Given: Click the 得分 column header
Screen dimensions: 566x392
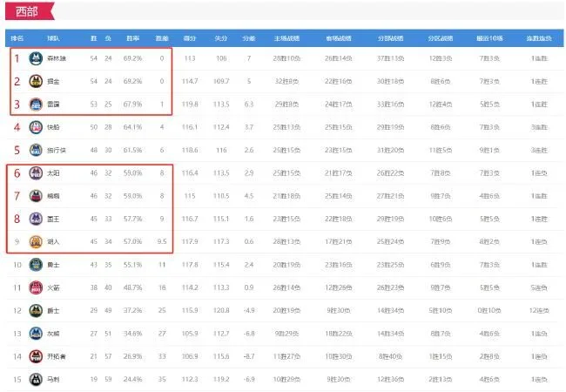Looking at the screenshot, I should [x=190, y=38].
